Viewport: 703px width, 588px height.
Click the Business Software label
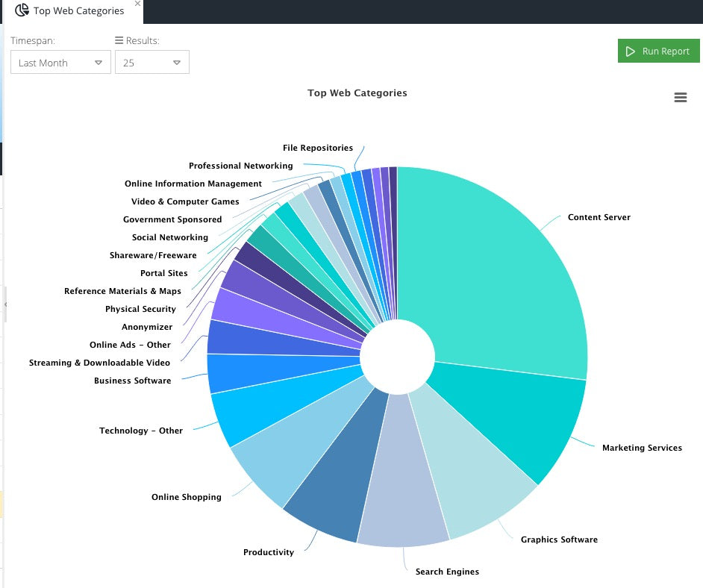click(x=132, y=381)
